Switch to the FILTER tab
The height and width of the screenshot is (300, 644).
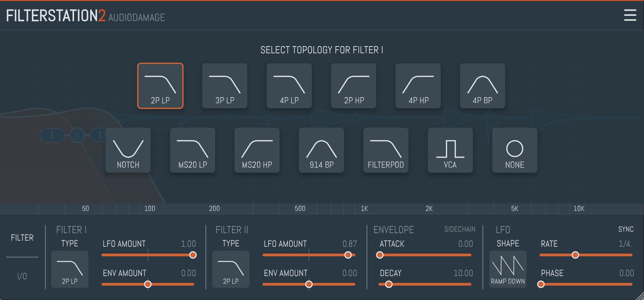pyautogui.click(x=22, y=238)
